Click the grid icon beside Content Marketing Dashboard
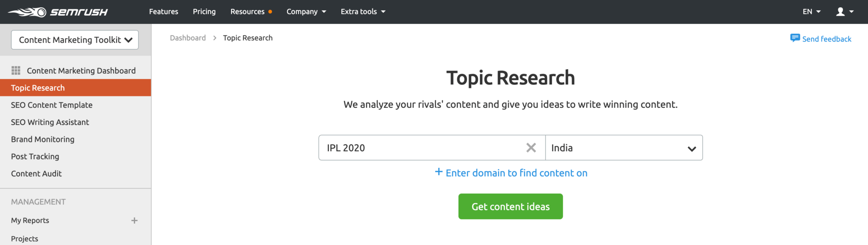 (x=17, y=70)
